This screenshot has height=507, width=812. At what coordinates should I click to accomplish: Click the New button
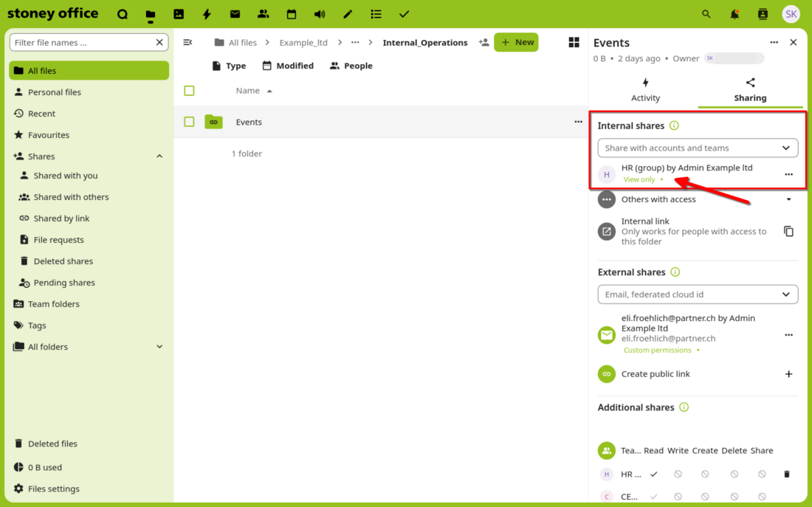[516, 42]
